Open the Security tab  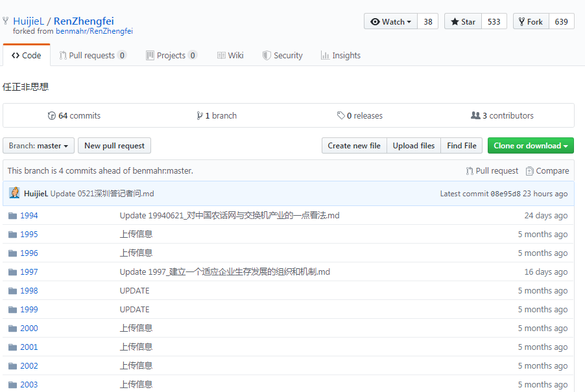coord(282,56)
